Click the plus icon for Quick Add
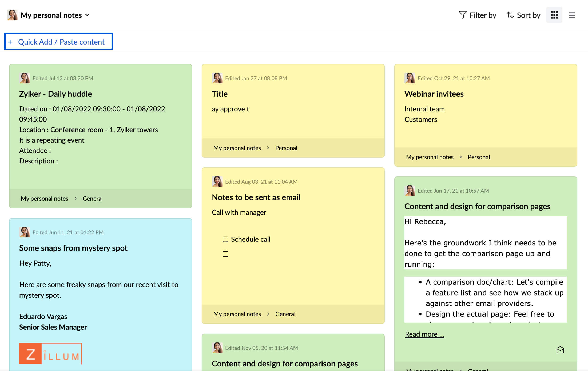The height and width of the screenshot is (371, 588). point(10,42)
